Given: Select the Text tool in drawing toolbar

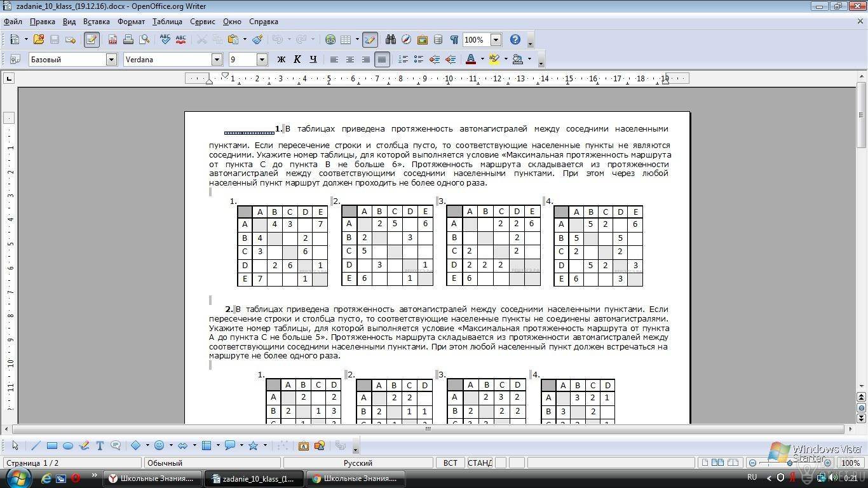Looking at the screenshot, I should 100,446.
